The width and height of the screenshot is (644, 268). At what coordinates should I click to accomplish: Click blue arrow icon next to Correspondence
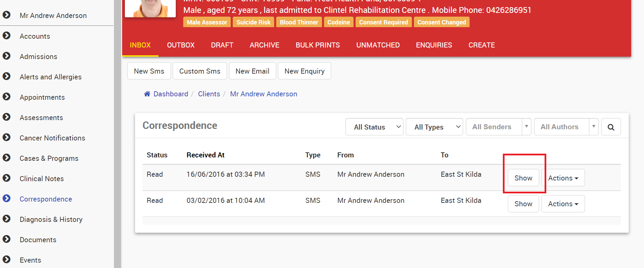[x=6, y=198]
